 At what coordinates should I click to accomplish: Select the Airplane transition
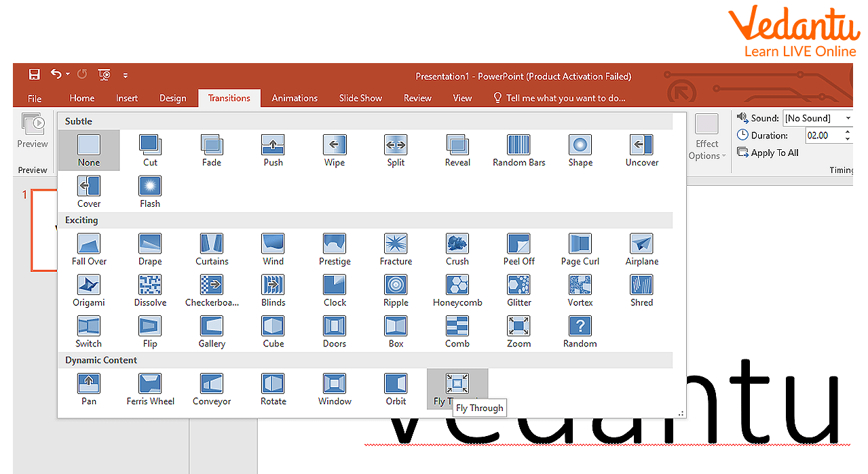coord(641,250)
